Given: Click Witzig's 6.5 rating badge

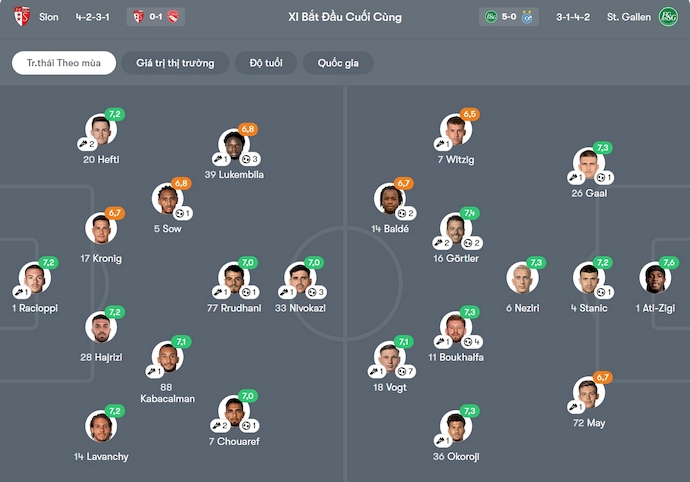Looking at the screenshot, I should pos(470,115).
